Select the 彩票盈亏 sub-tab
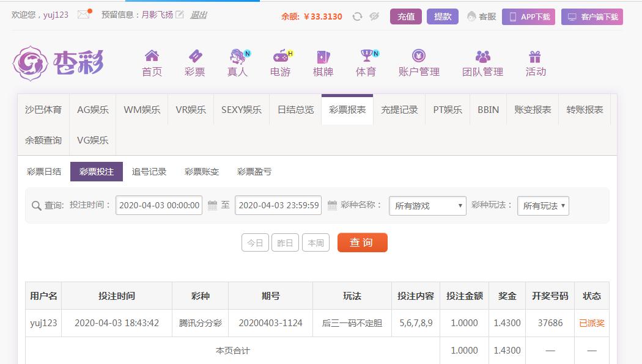Viewport: 642px width, 364px height. point(254,172)
